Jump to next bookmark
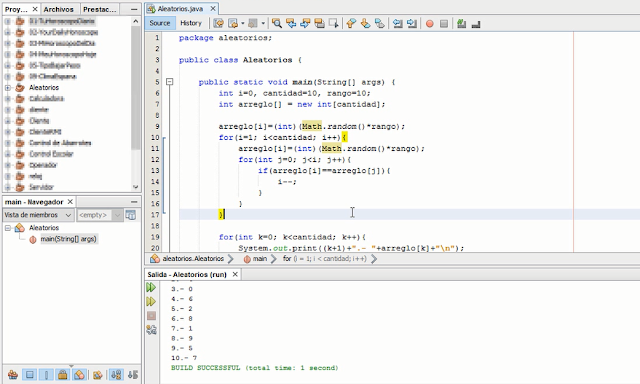 coord(365,24)
